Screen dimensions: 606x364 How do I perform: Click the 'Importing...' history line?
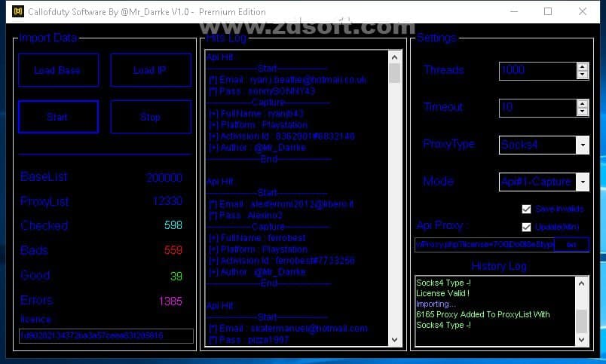click(x=436, y=304)
